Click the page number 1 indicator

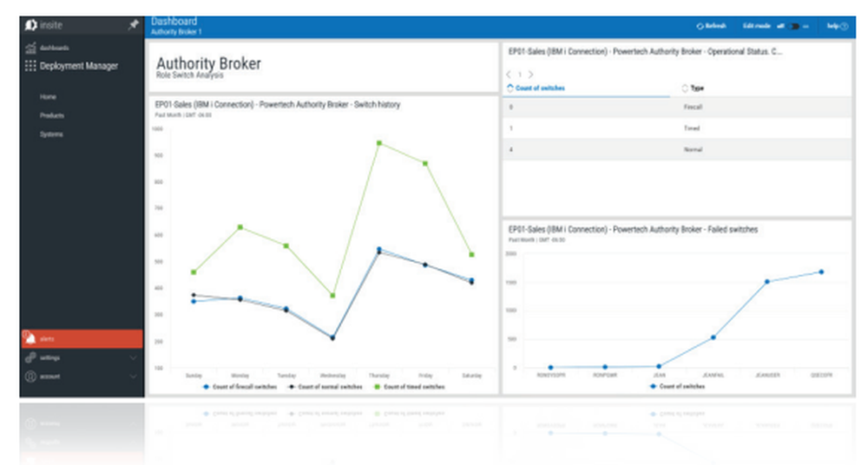[x=519, y=75]
